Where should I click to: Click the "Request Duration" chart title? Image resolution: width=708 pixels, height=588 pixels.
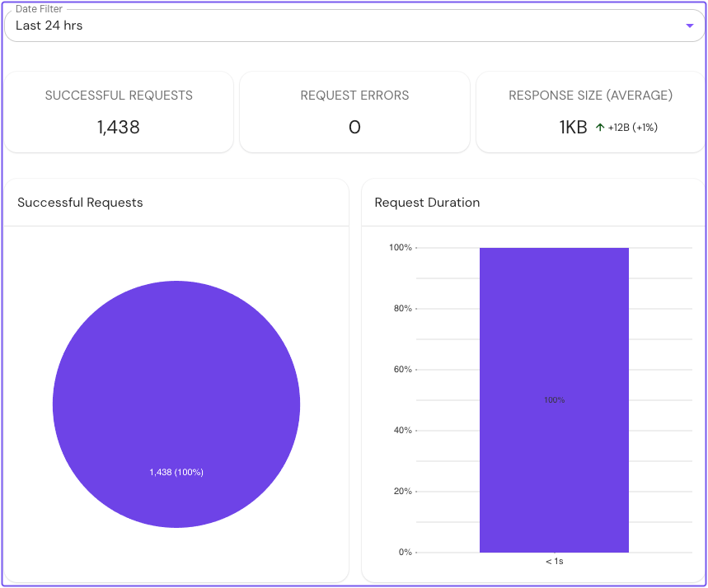[x=427, y=202]
